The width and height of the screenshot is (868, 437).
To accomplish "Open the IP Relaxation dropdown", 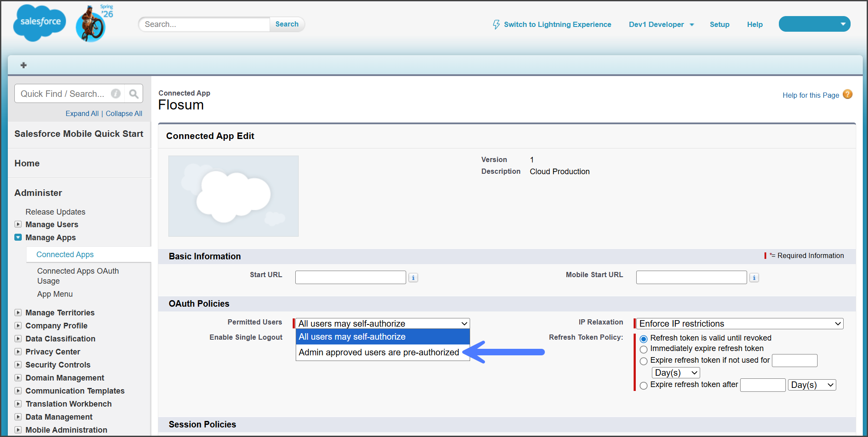I will 740,324.
